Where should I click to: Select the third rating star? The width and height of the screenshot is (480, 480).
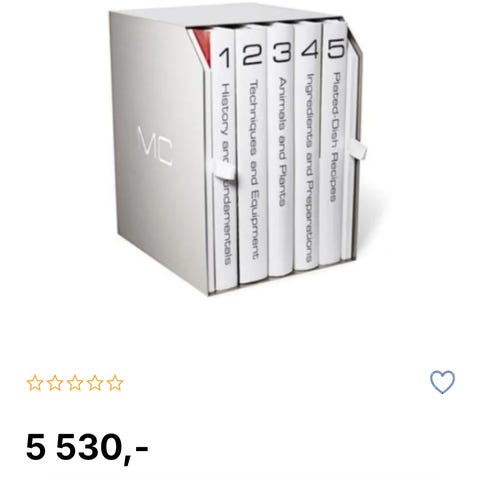click(x=75, y=383)
